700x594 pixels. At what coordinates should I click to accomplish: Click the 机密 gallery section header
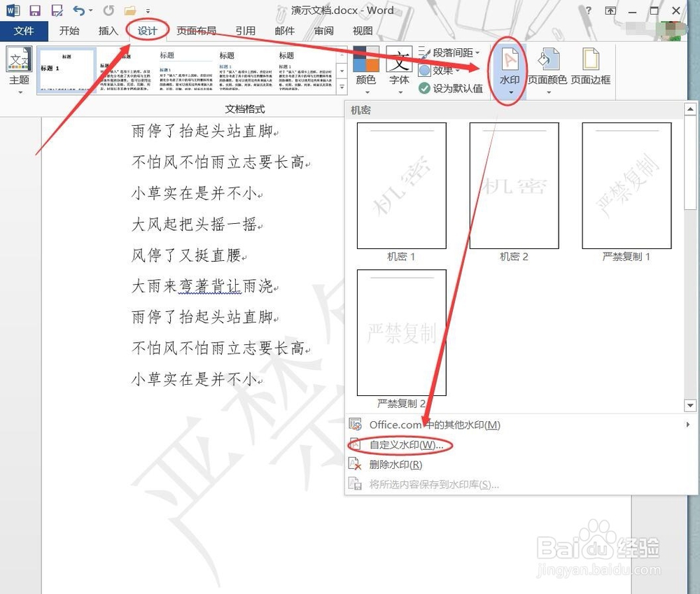click(360, 111)
